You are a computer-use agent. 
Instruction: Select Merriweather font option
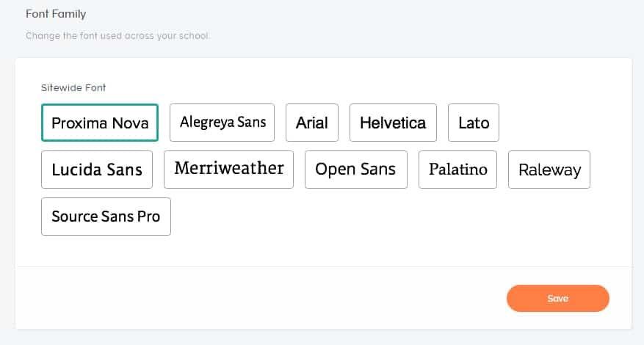point(228,170)
